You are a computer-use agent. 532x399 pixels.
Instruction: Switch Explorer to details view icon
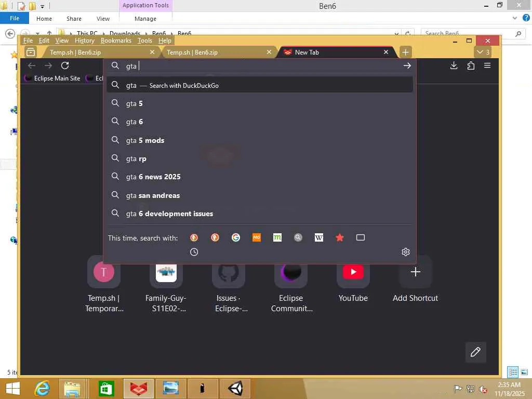coord(513,372)
